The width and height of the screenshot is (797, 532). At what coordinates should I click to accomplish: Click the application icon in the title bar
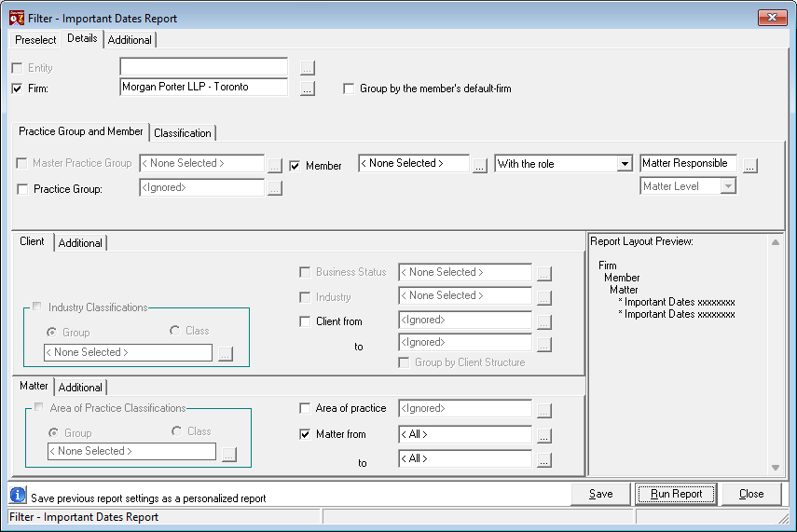(x=16, y=18)
